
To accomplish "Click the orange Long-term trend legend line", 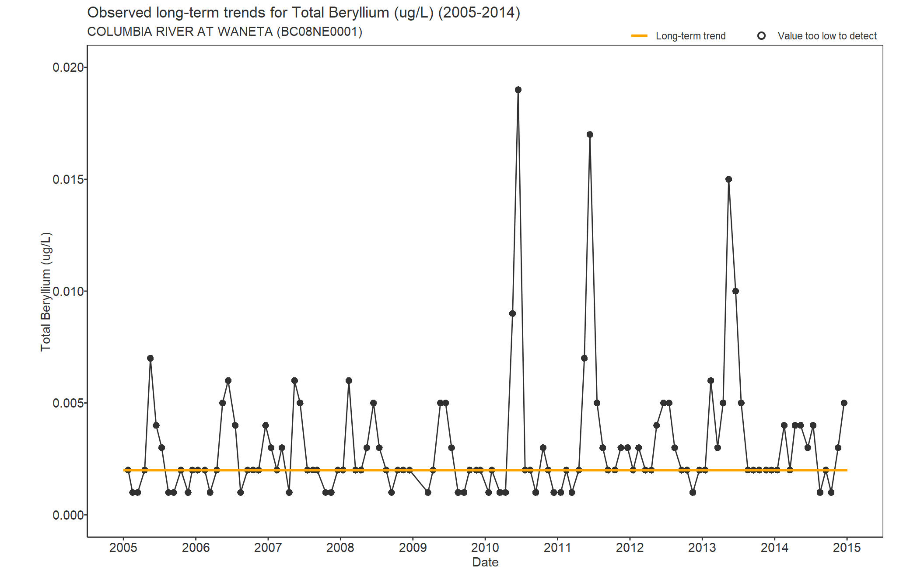I will tap(639, 36).
